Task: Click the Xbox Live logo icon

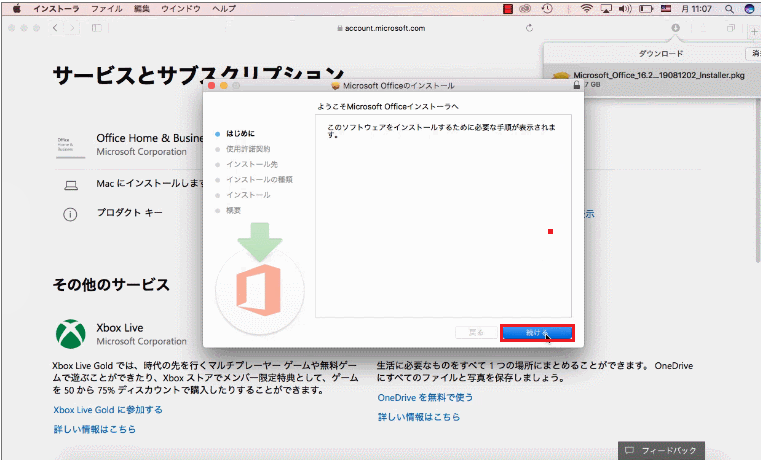Action: pos(71,334)
